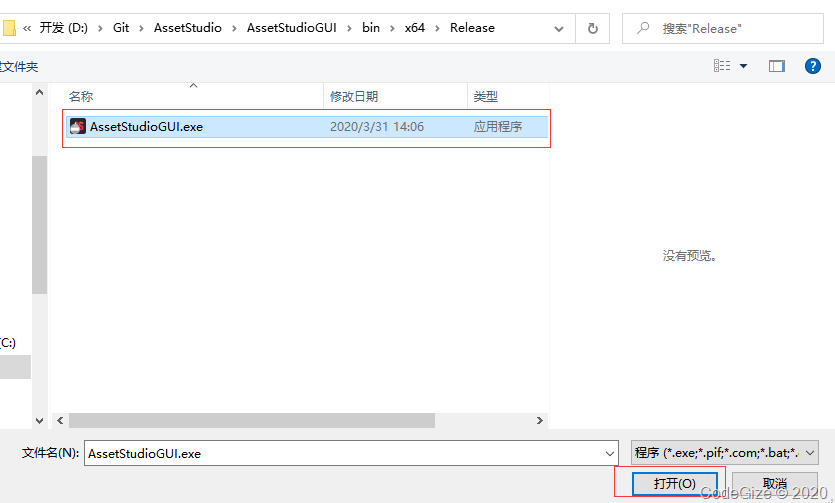This screenshot has height=503, width=835.
Task: Click file list horizontal scroll right arrow
Action: click(539, 420)
